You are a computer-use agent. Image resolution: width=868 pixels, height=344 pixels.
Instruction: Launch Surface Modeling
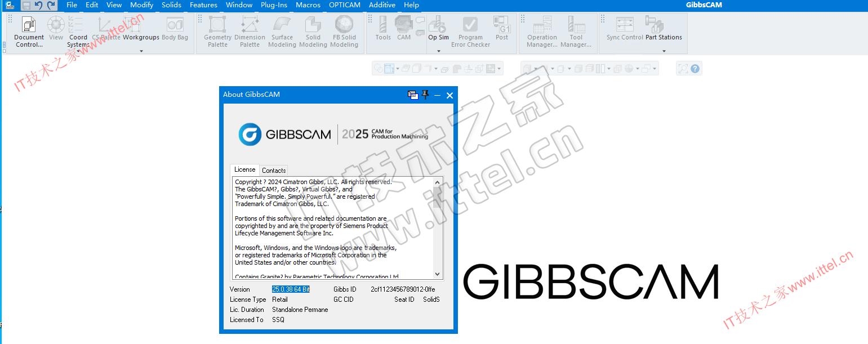click(282, 32)
